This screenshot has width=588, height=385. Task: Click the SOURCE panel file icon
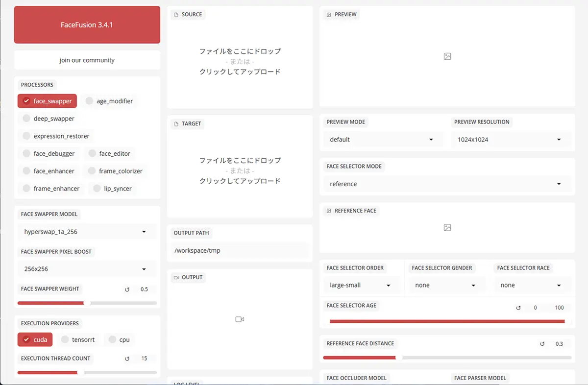coord(176,14)
